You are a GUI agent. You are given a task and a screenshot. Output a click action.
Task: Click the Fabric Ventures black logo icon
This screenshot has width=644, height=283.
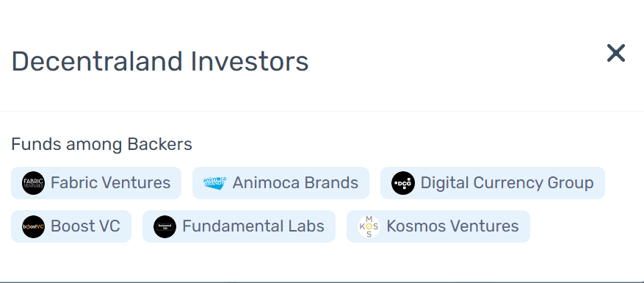click(x=33, y=183)
